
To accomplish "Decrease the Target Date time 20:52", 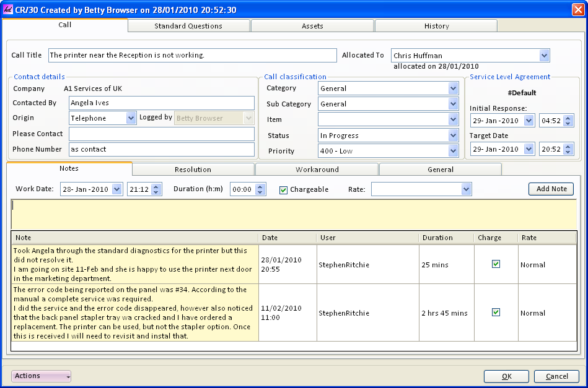I will (x=568, y=152).
